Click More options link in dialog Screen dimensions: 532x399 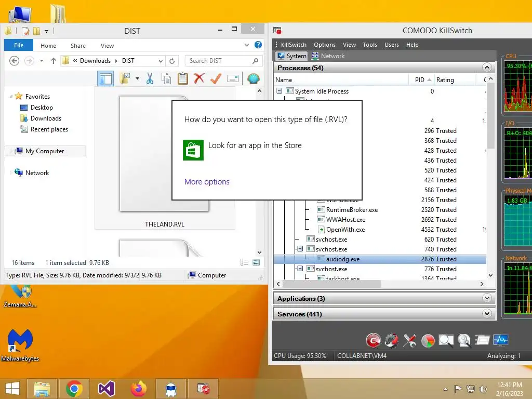point(207,182)
